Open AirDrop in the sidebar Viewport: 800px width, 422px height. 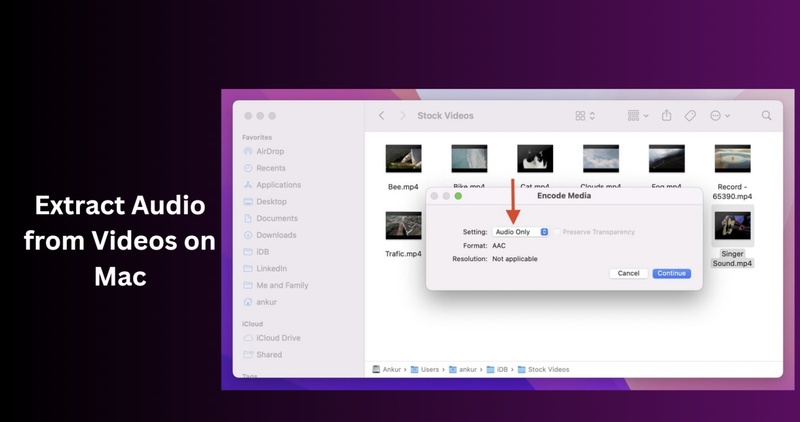pos(269,152)
